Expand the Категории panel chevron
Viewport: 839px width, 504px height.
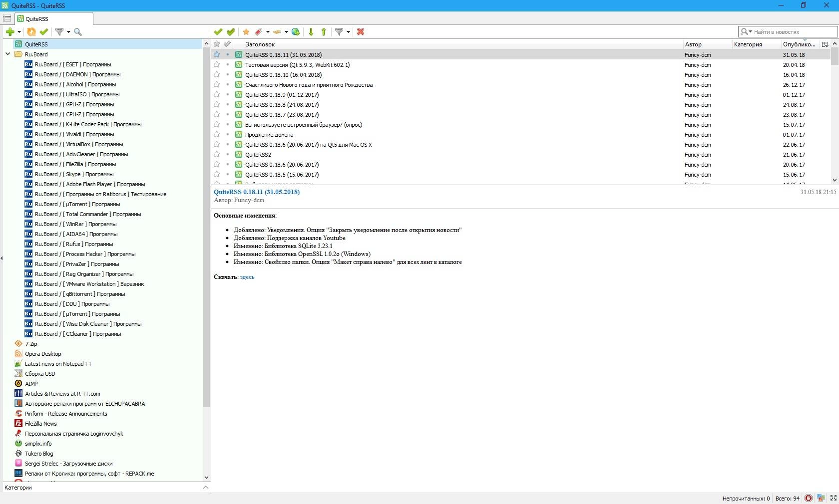pyautogui.click(x=206, y=488)
